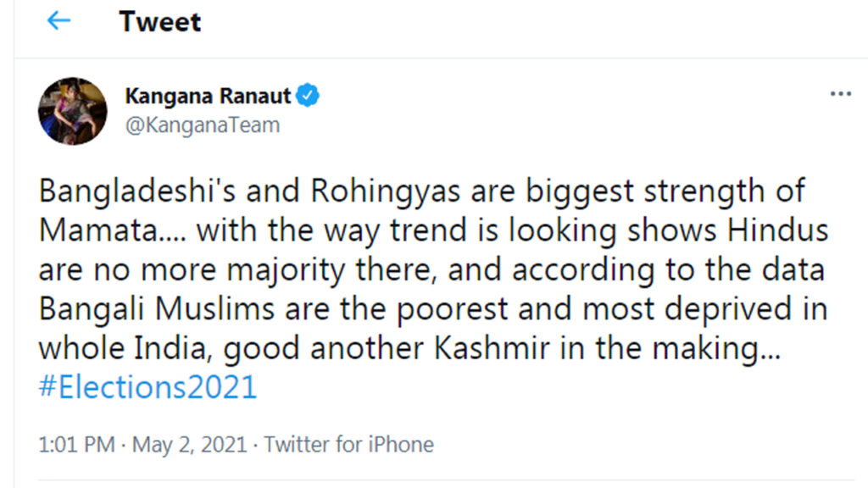The height and width of the screenshot is (488, 868).
Task: Click the back arrow icon
Action: point(58,21)
